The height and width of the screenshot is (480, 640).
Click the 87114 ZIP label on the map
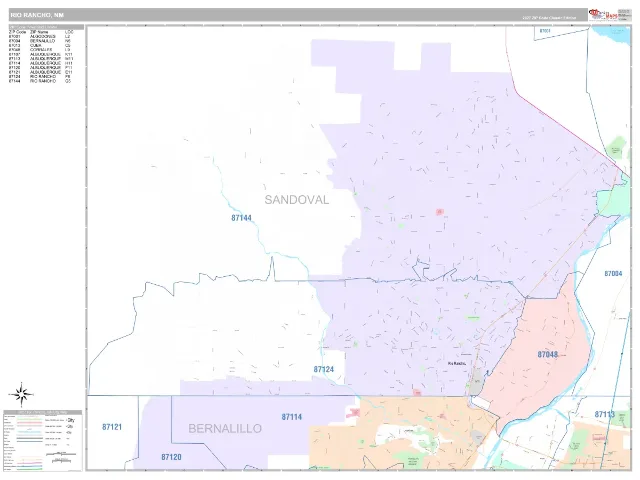[x=292, y=417]
